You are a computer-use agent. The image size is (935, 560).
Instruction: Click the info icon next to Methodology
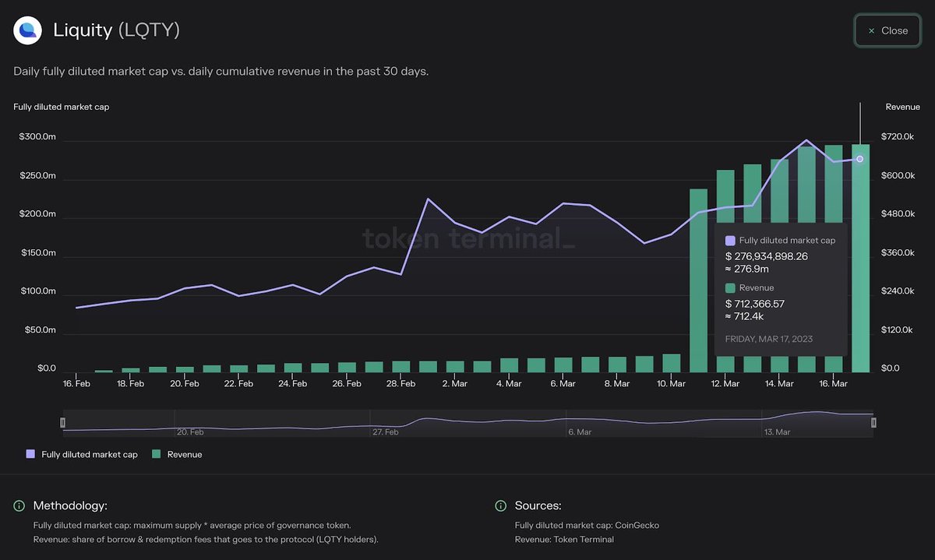(19, 506)
